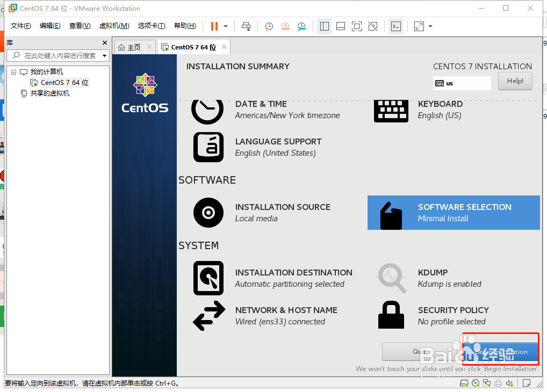Click the Begin Installation button

tap(501, 352)
